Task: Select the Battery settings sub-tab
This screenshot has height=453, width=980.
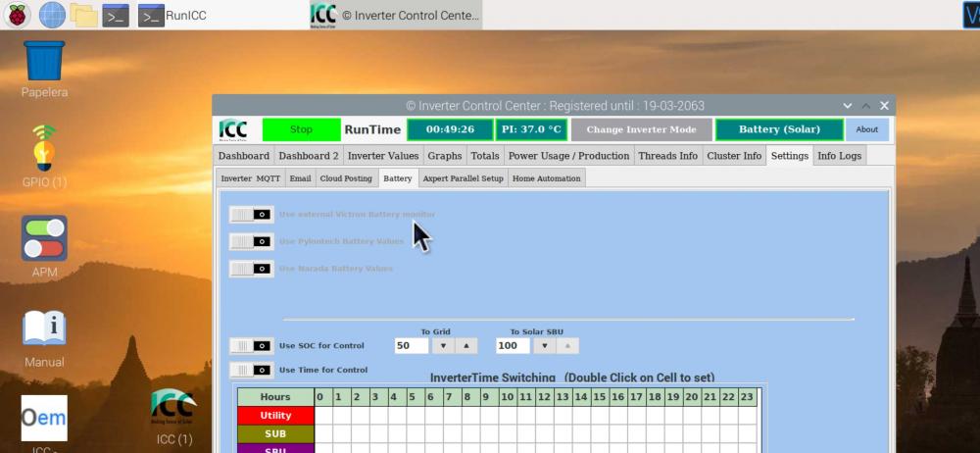Action: pos(398,177)
